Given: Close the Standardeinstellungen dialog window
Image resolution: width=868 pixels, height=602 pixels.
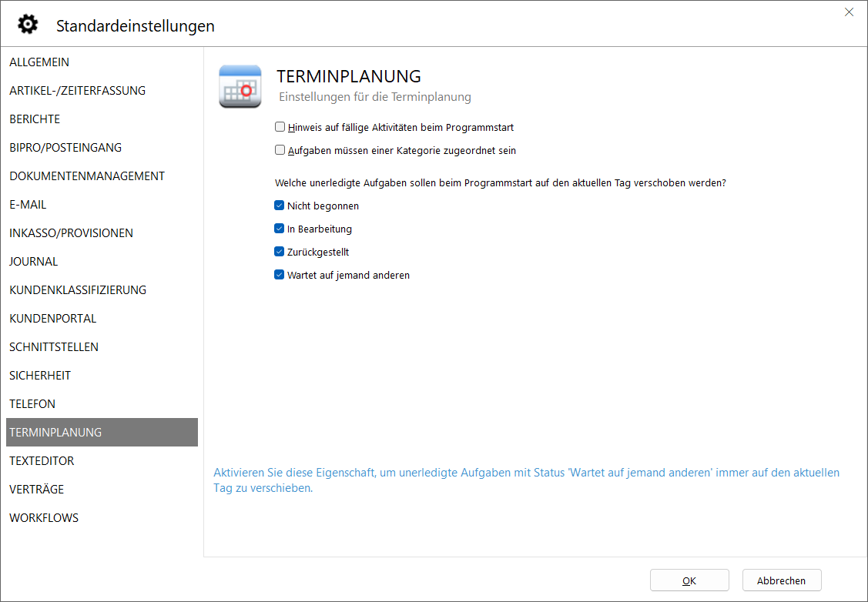Looking at the screenshot, I should [849, 12].
